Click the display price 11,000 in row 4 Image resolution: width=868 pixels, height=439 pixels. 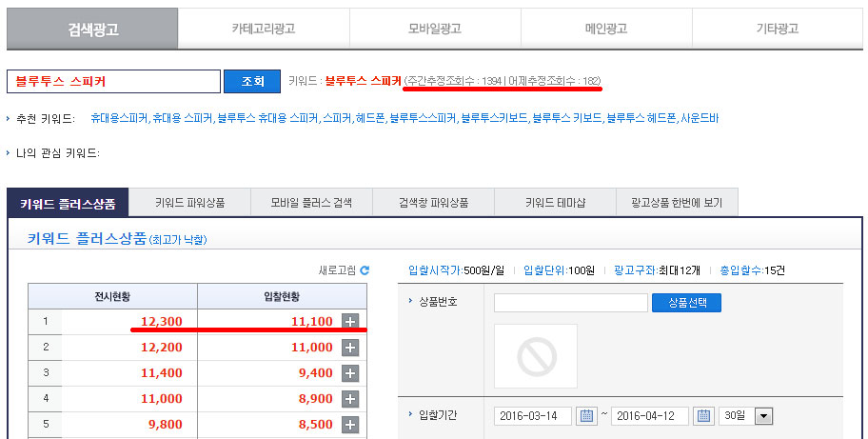(x=161, y=399)
